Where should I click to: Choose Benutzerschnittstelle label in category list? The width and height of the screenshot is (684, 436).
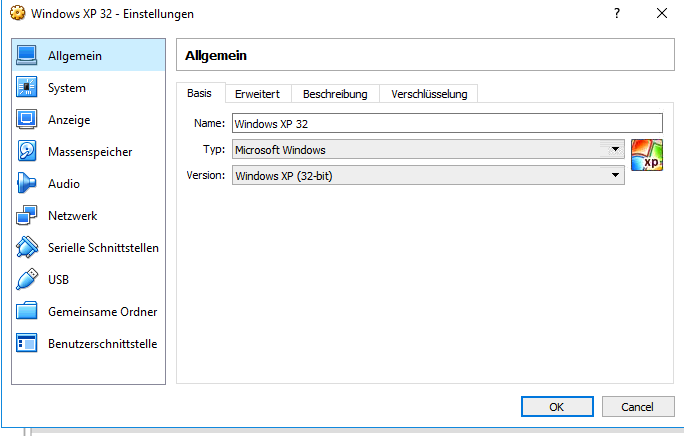[x=103, y=343]
